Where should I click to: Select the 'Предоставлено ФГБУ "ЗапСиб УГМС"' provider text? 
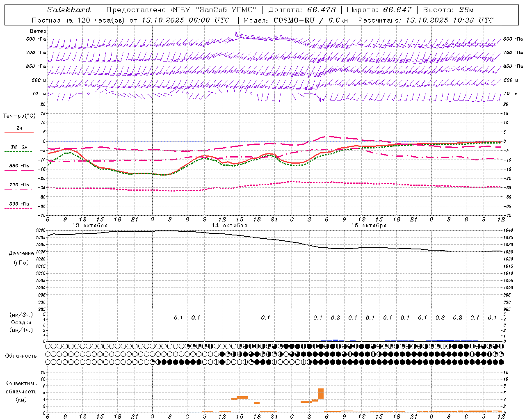tap(181, 10)
